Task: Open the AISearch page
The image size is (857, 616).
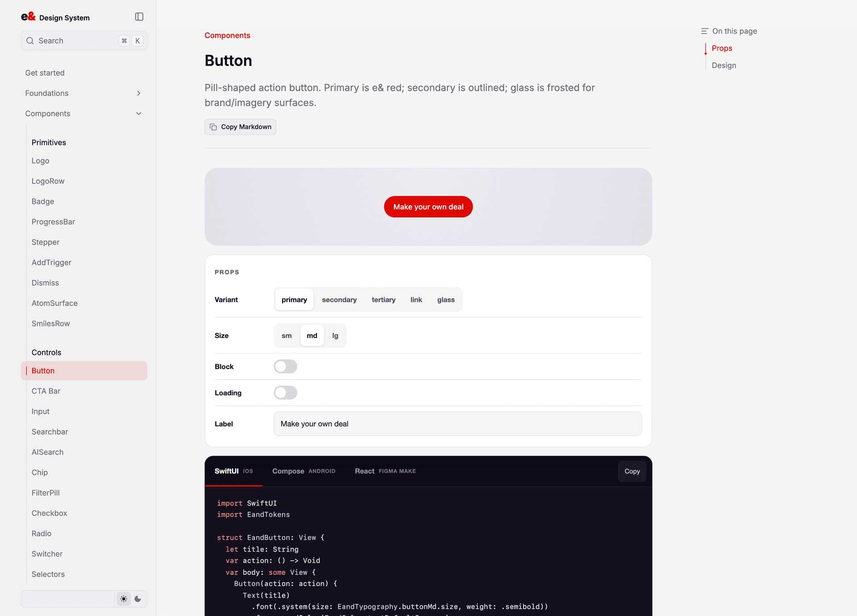Action: pos(84,452)
